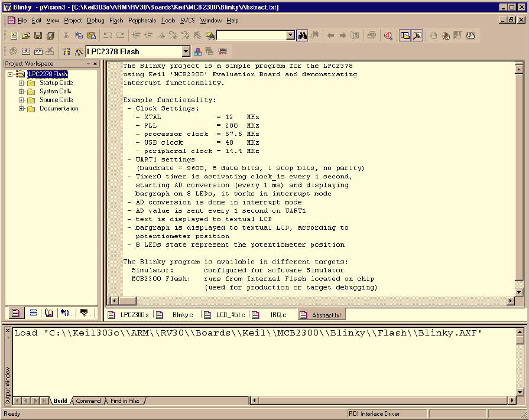Click the Find binoculars icon
Image resolution: width=529 pixels, height=420 pixels.
[x=302, y=35]
